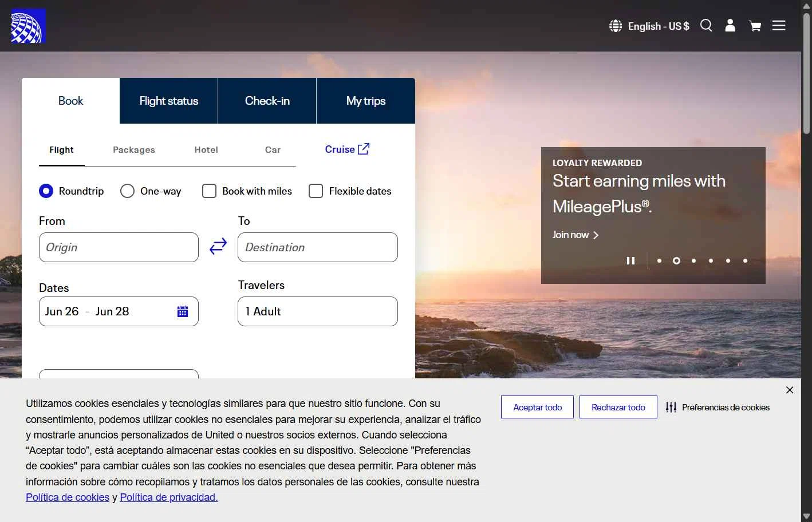Image resolution: width=812 pixels, height=522 pixels.
Task: Select the active second carousel dot
Action: pyautogui.click(x=676, y=260)
